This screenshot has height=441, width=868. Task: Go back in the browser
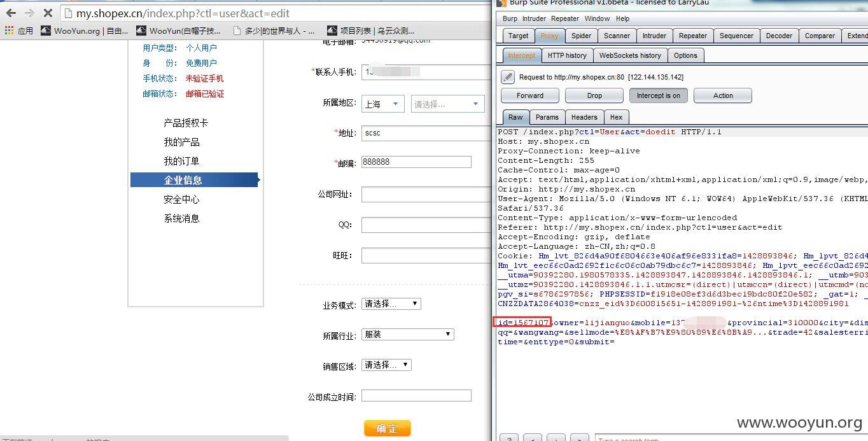tap(11, 13)
